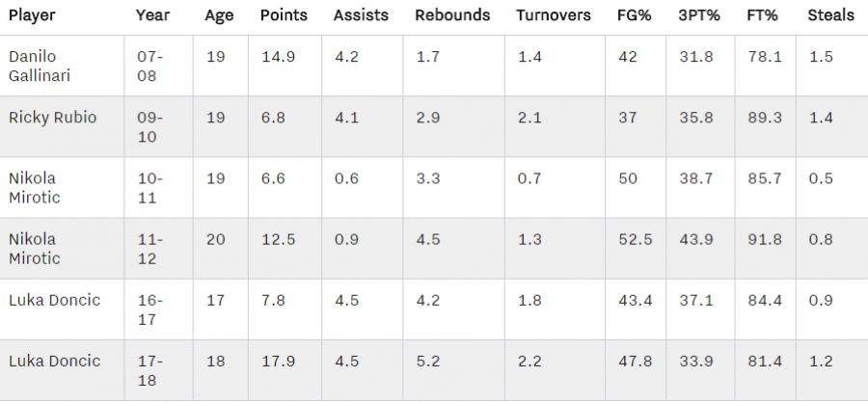
Task: Click the Age column header
Action: click(x=218, y=15)
